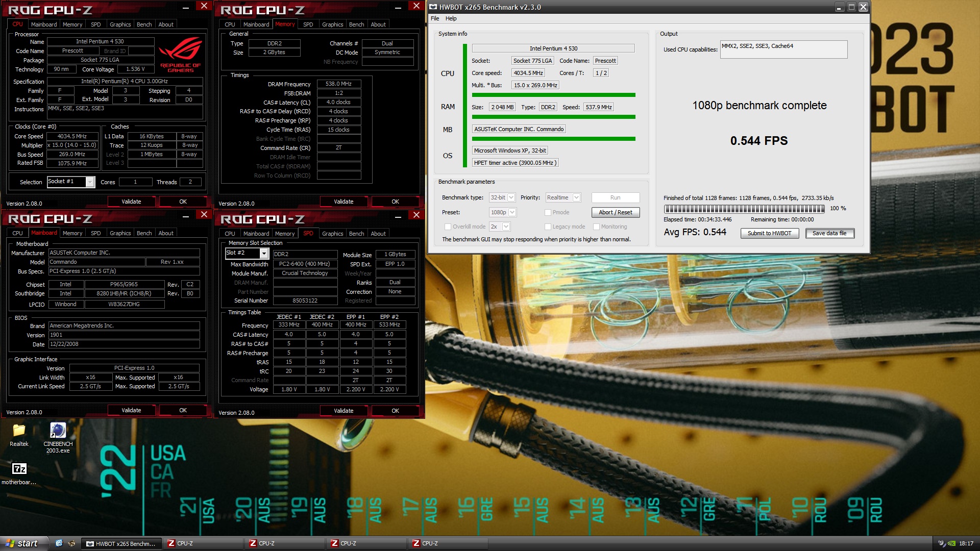Close the CPU-Z window showing the SPD tab

pos(416,215)
